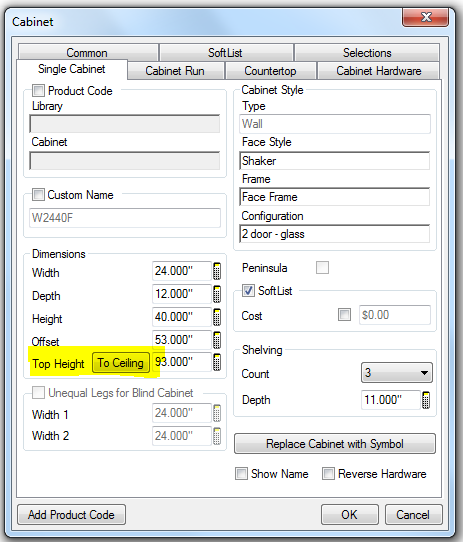Screen dimensions: 463x542
Task: Switch to the Countertop tab
Action: coord(270,71)
